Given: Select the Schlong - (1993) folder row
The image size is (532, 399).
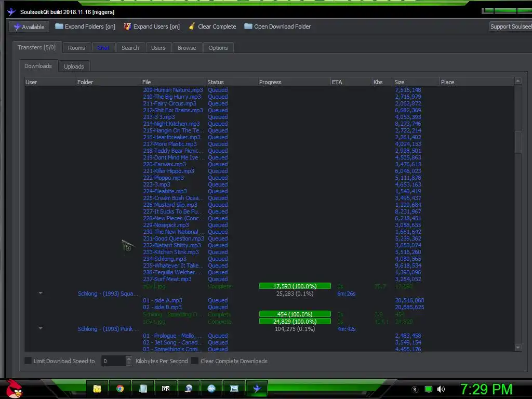Looking at the screenshot, I should [x=108, y=294].
